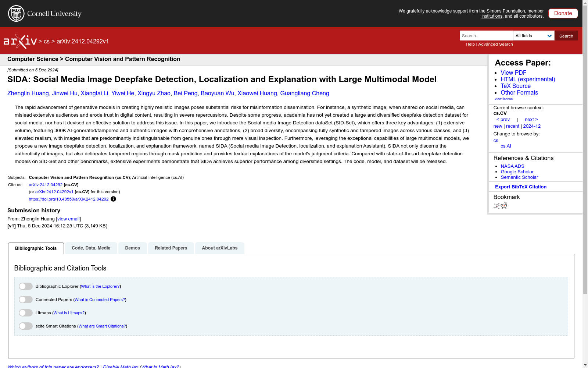
Task: Bookmark paper on BibSonomy icon
Action: [496, 206]
